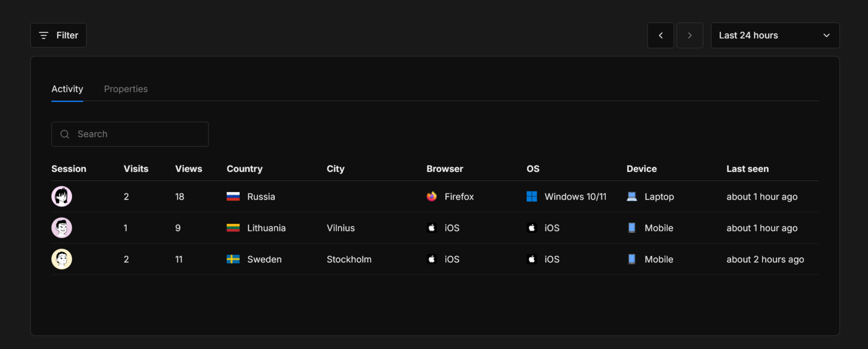Click the Apple icon beside Vilnius browser
Screen dimensions: 868x349
[431, 228]
